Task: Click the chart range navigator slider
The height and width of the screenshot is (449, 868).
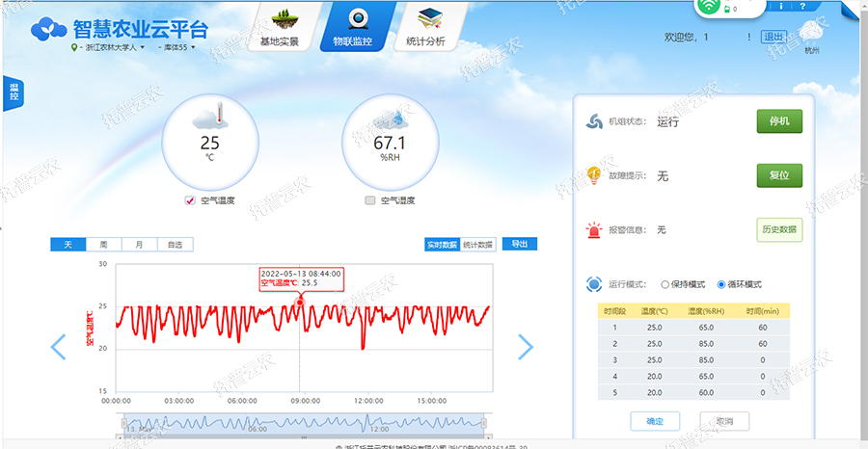Action: [302, 422]
